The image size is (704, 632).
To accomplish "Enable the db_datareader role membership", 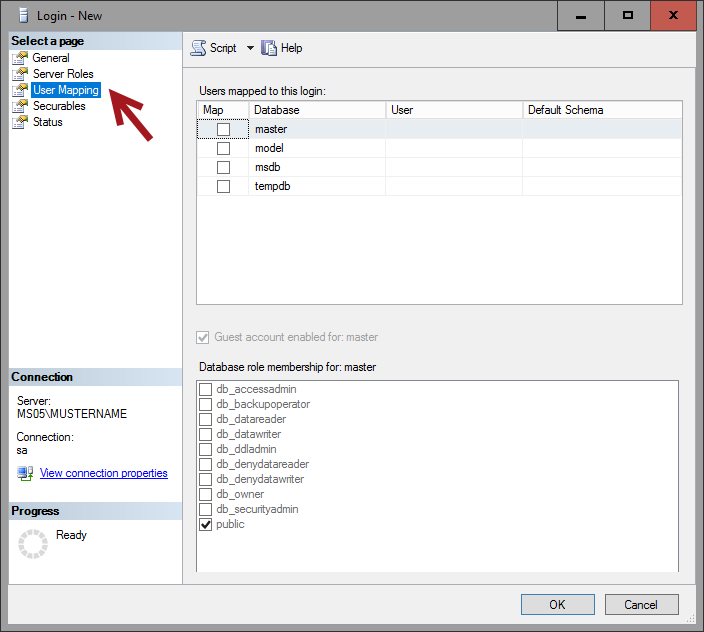I will [206, 419].
